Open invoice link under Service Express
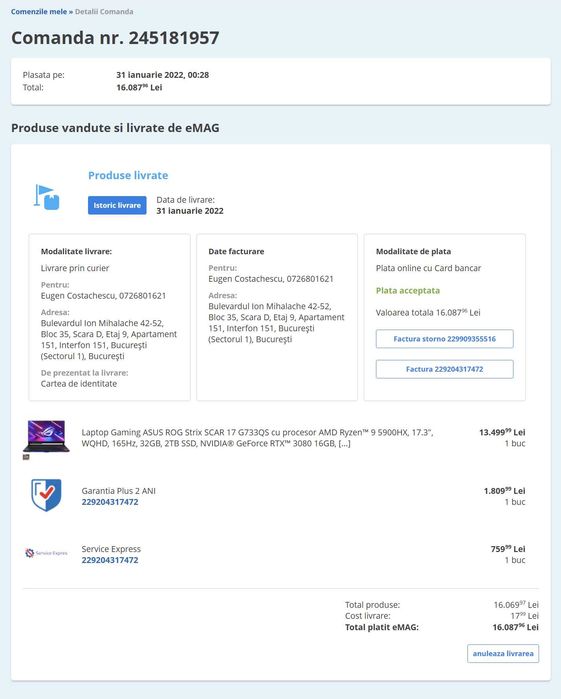This screenshot has width=561, height=699. tap(110, 560)
